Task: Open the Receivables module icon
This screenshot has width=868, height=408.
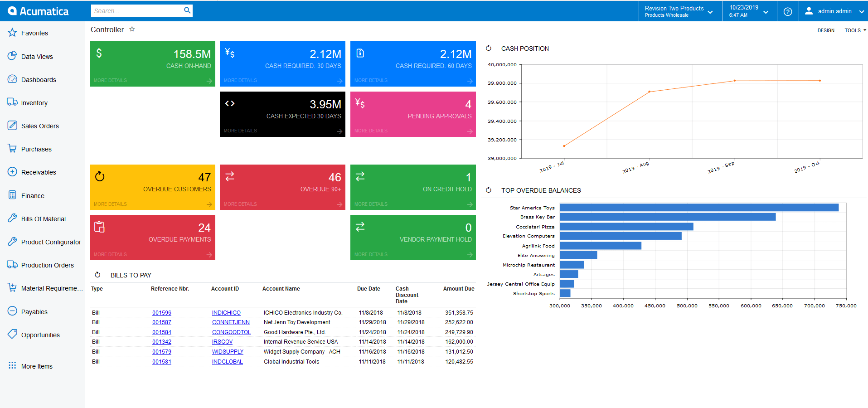Action: click(x=12, y=172)
